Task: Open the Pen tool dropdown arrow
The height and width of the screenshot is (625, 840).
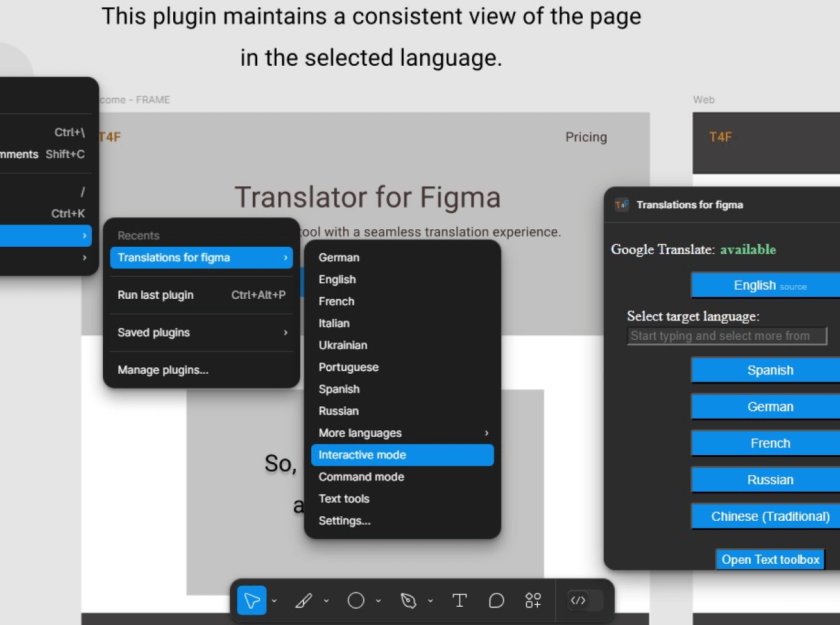Action: click(x=430, y=601)
